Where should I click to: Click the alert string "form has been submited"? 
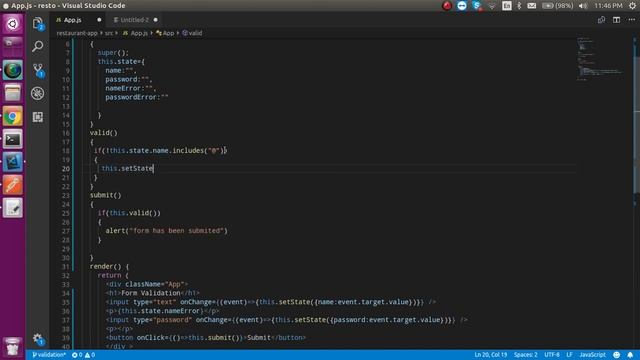tap(176, 231)
